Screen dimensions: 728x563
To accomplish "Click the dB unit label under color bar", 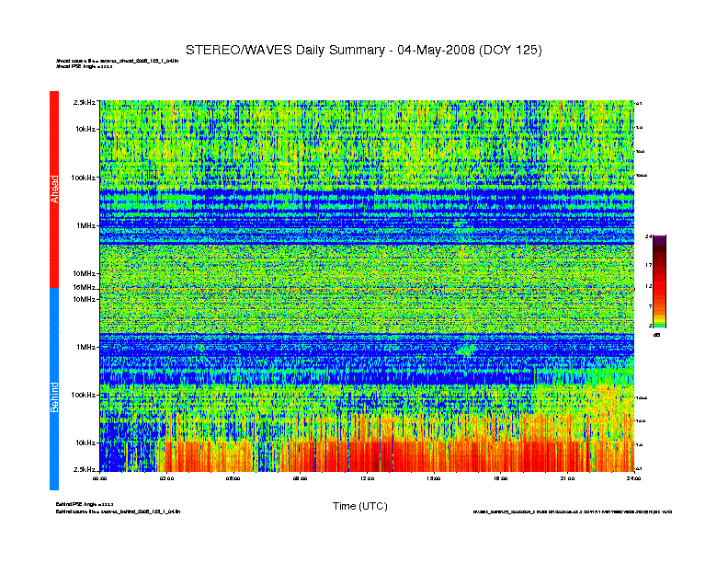I will pos(656,335).
